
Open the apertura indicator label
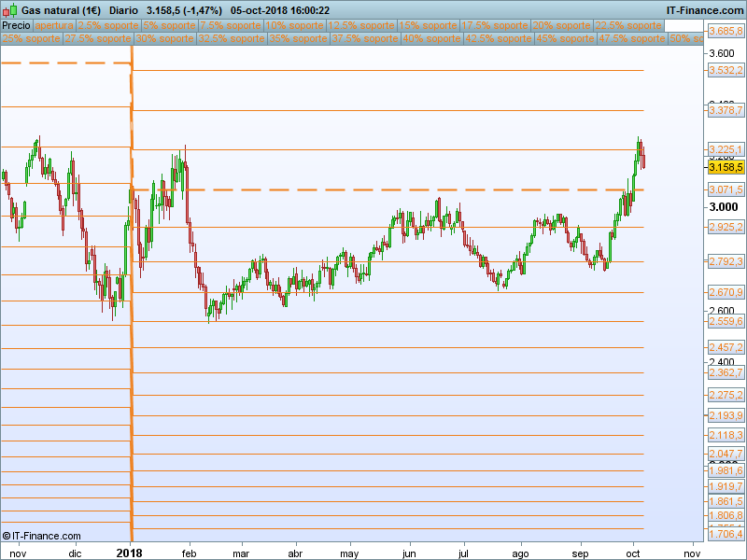[54, 26]
